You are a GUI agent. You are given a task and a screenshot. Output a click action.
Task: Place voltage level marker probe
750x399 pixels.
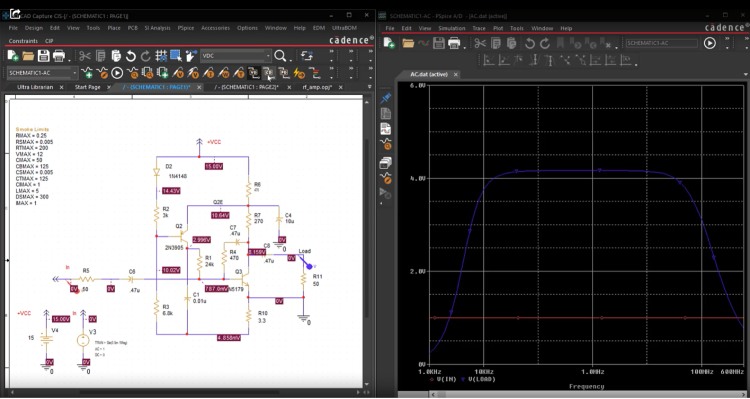tap(178, 73)
